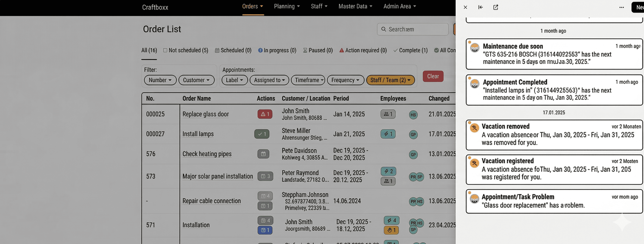The height and width of the screenshot is (244, 644).
Task: Open the Major solar panel installation order
Action: click(x=217, y=176)
